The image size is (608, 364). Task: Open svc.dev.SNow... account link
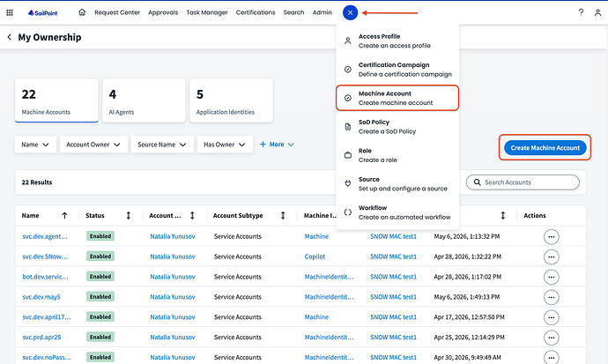tap(45, 256)
